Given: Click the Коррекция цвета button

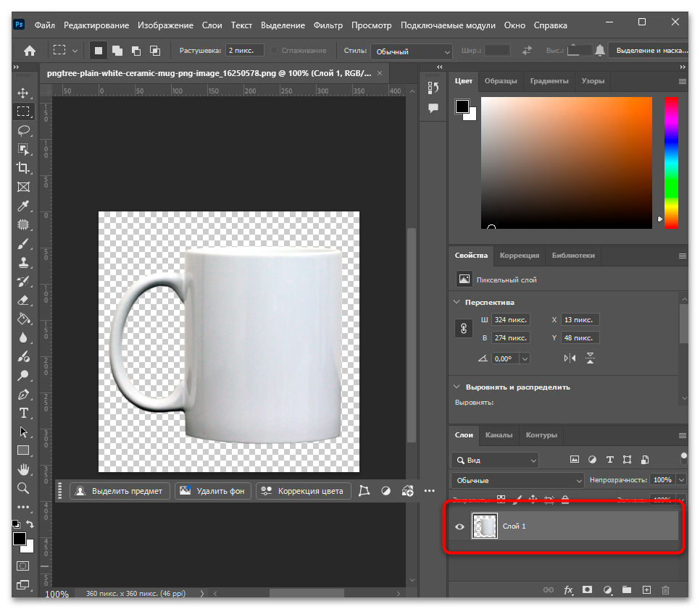Looking at the screenshot, I should [x=303, y=491].
